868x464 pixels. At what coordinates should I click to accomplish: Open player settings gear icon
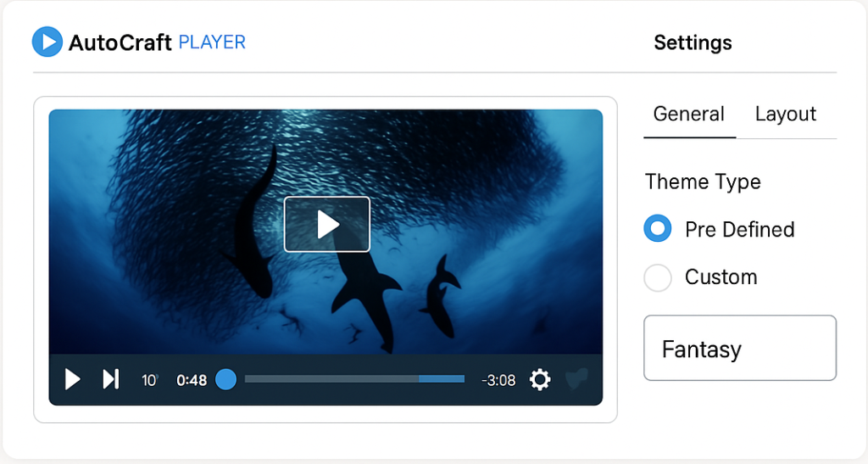point(540,380)
